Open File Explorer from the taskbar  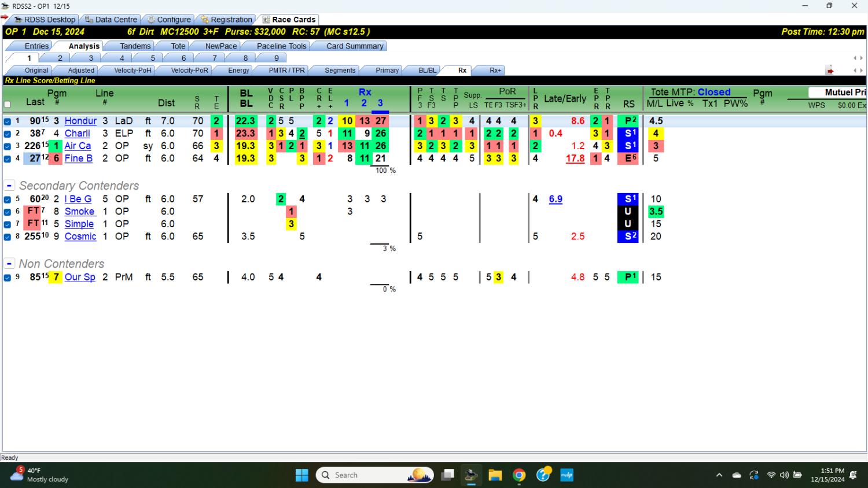click(495, 475)
